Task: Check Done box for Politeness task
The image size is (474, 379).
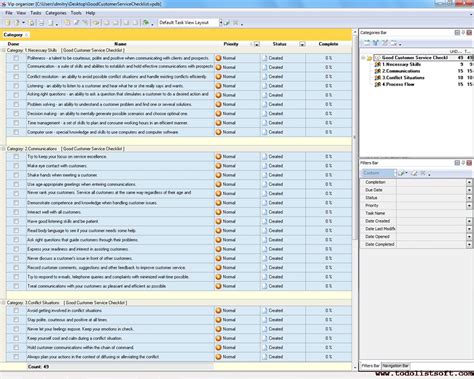Action: pos(16,58)
